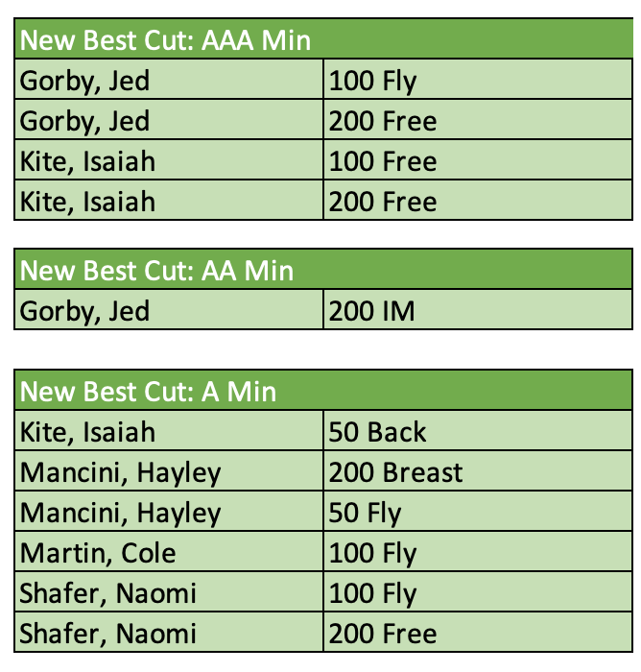
Task: Click the "New Best Cut: A Min" header
Action: tap(149, 391)
